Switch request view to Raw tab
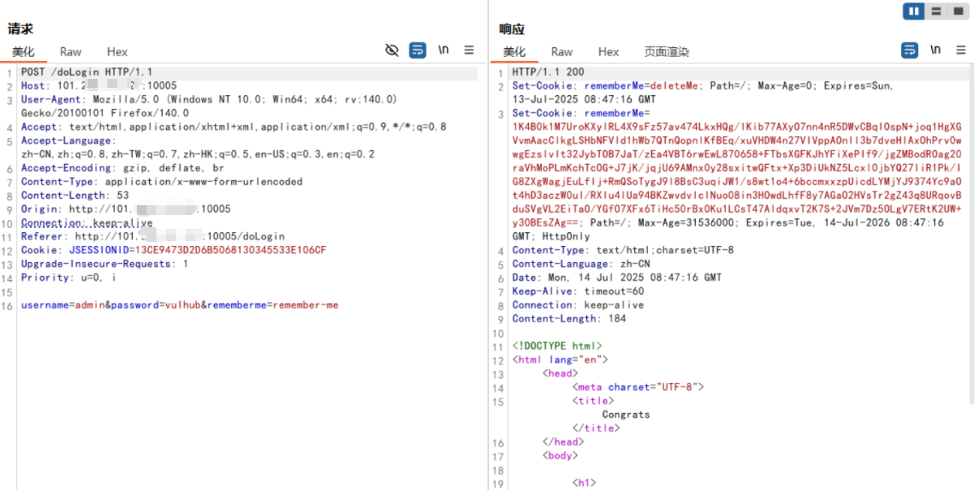Image resolution: width=980 pixels, height=496 pixels. click(71, 52)
